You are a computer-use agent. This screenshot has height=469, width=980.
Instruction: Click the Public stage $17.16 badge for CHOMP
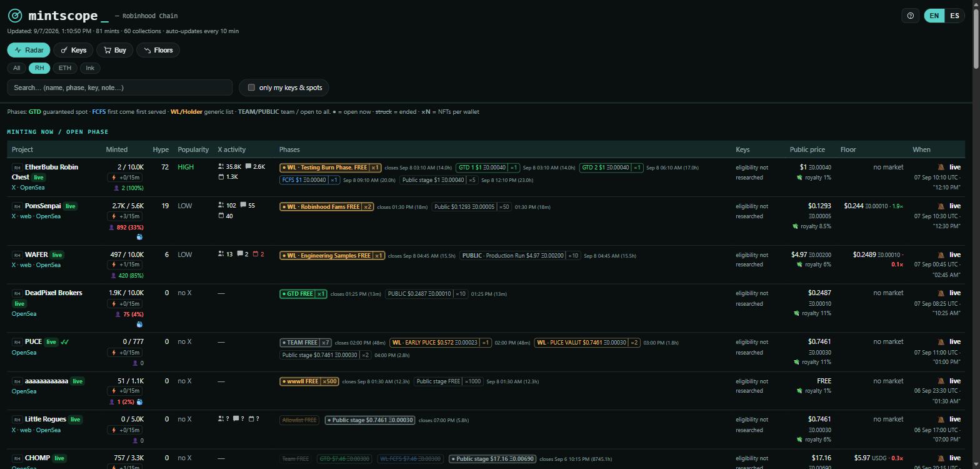(x=492, y=459)
